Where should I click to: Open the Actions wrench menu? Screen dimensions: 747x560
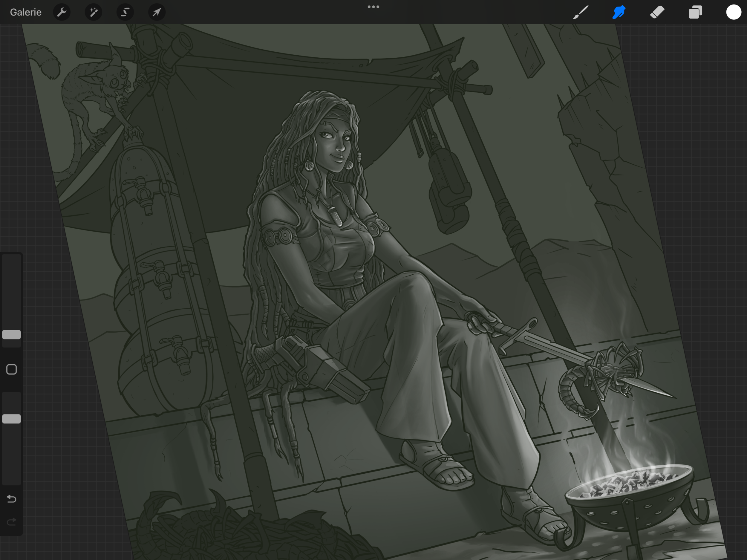coord(62,12)
